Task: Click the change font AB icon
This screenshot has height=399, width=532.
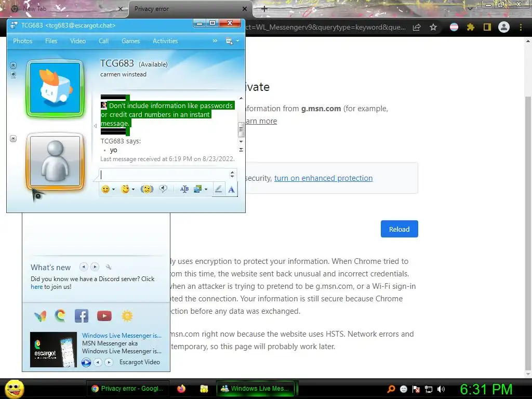Action: tap(184, 189)
